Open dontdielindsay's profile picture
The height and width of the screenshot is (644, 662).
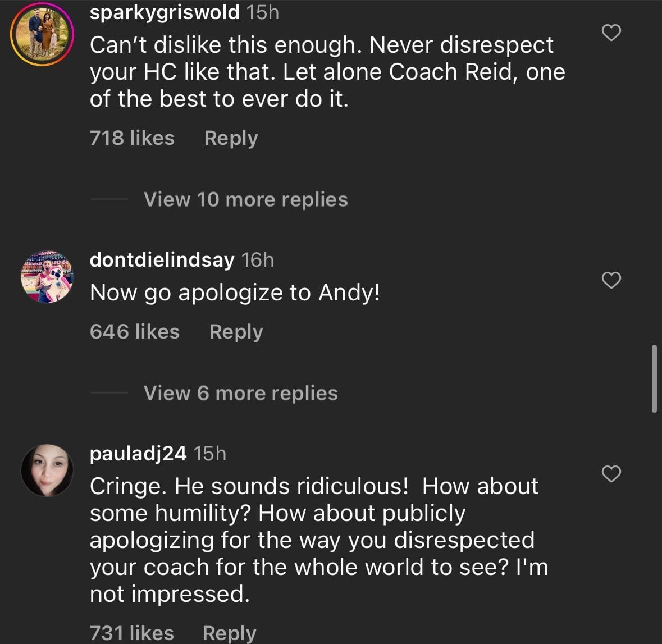[47, 277]
